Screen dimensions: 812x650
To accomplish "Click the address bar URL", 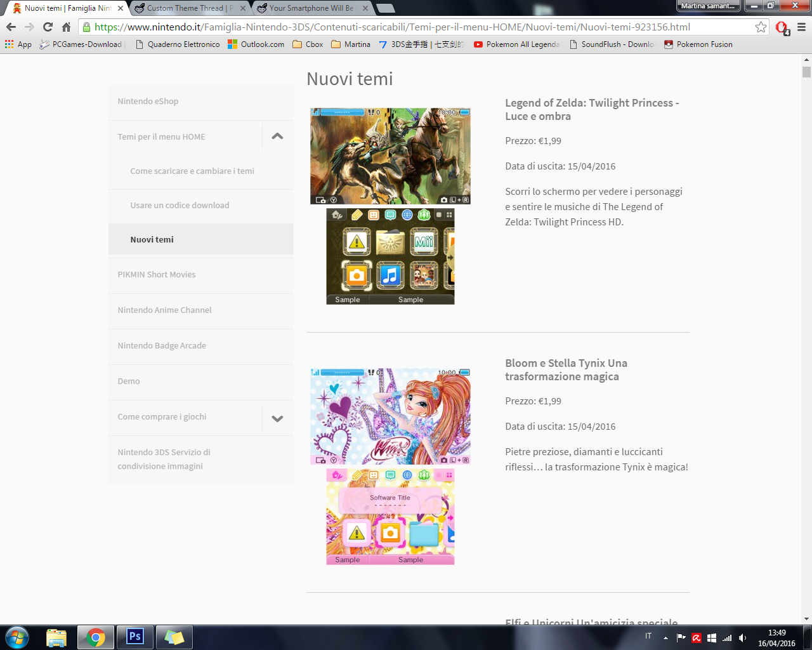I will click(392, 27).
